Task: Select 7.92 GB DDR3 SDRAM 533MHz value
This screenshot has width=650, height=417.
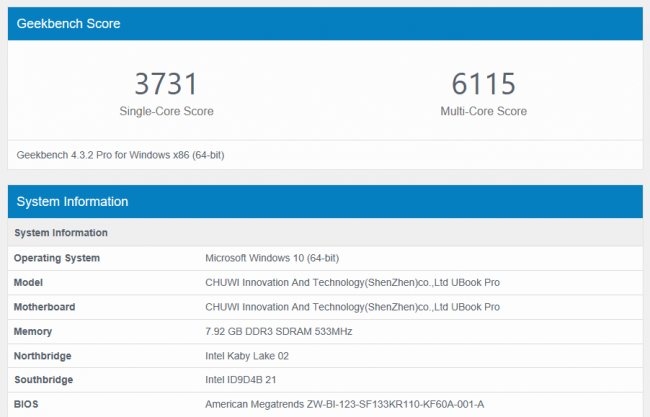Action: [279, 332]
